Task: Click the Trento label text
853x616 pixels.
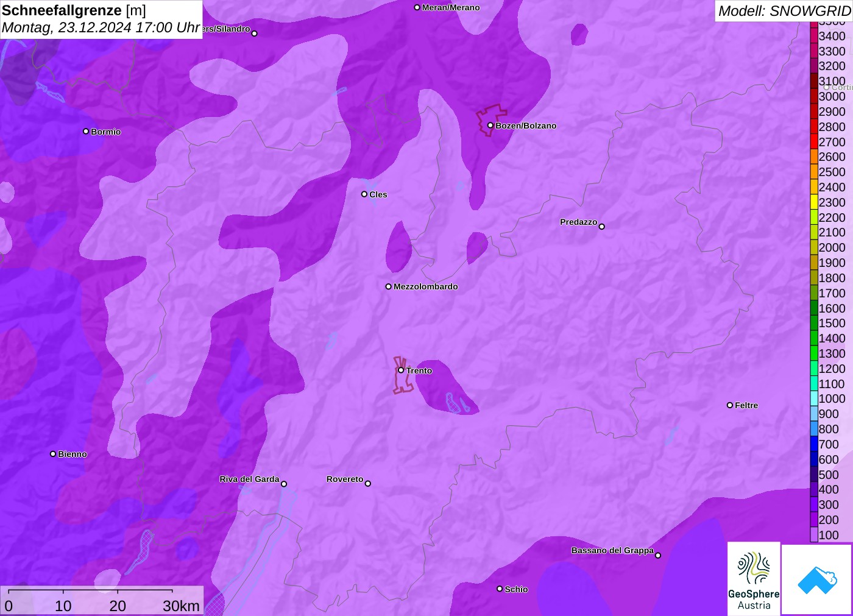Action: [x=419, y=370]
